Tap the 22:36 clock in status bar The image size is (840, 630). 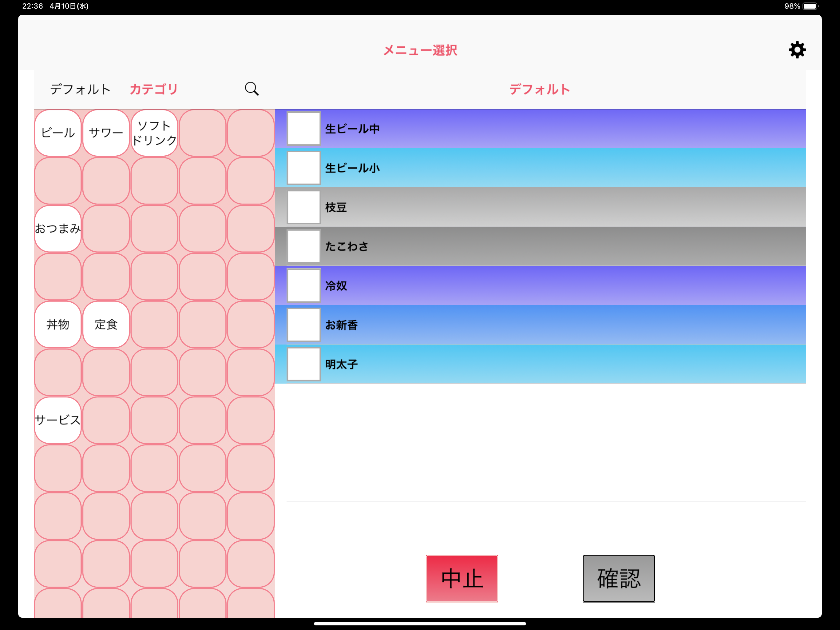[32, 6]
